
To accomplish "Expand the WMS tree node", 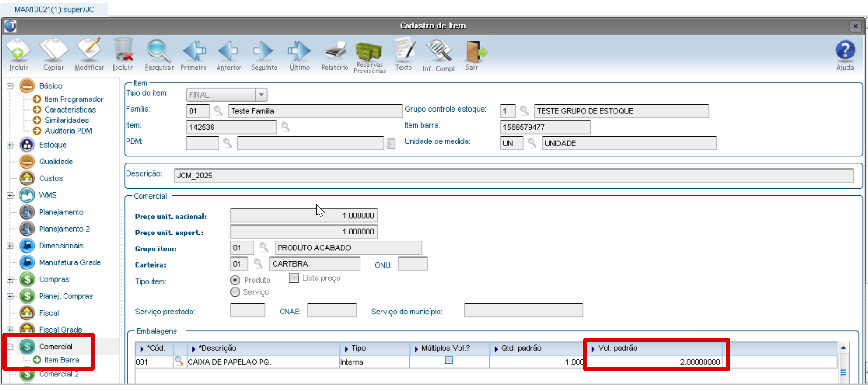I will [10, 195].
